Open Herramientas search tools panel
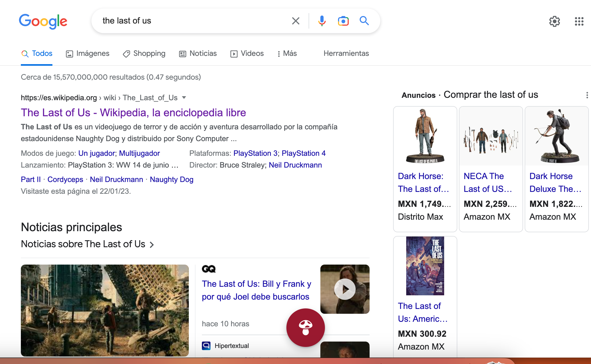Viewport: 591px width, 364px height. 347,53
